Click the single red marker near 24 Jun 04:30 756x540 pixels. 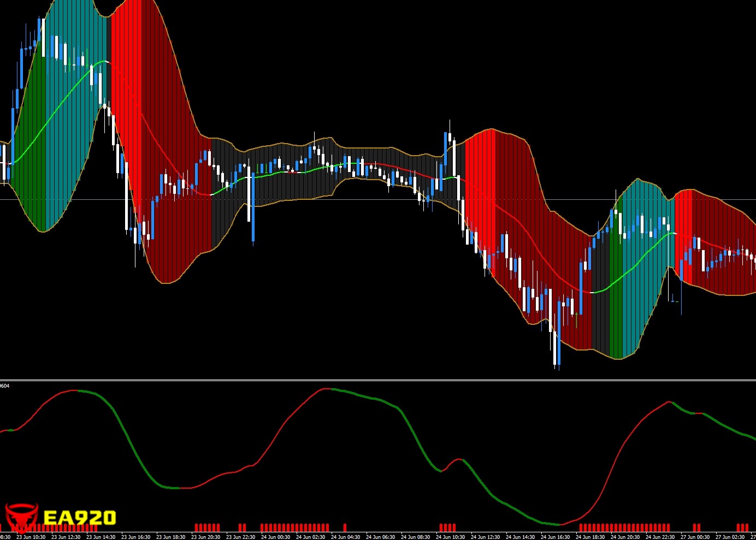coord(345,527)
